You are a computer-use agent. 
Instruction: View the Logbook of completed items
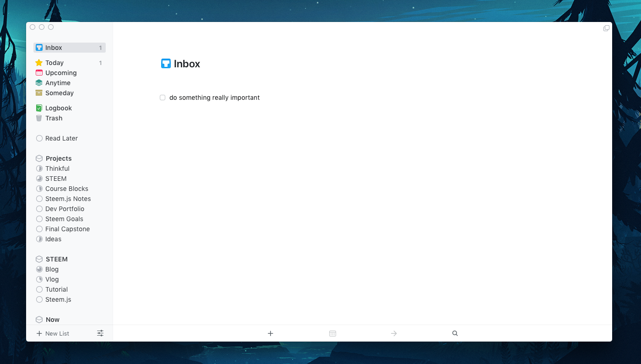pos(70,108)
